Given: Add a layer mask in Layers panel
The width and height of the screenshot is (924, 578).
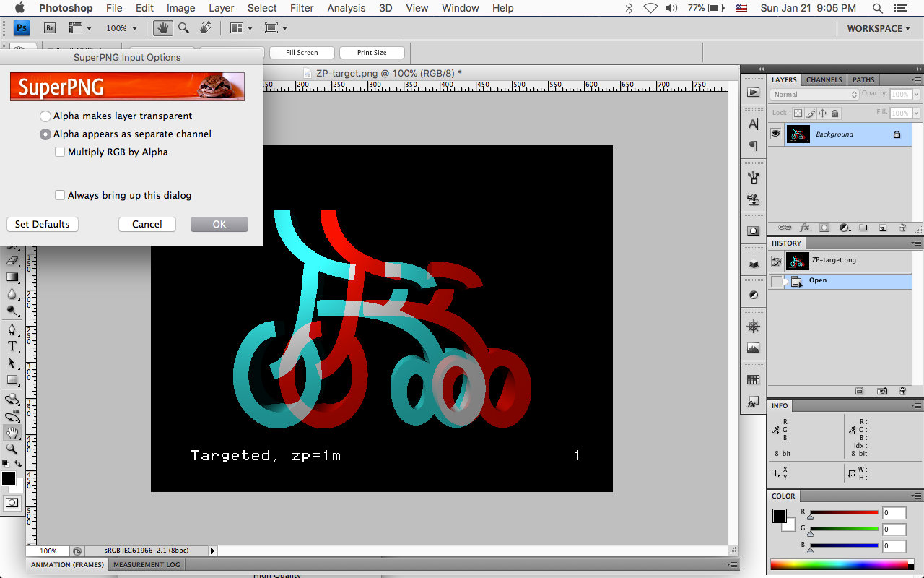Looking at the screenshot, I should click(824, 228).
